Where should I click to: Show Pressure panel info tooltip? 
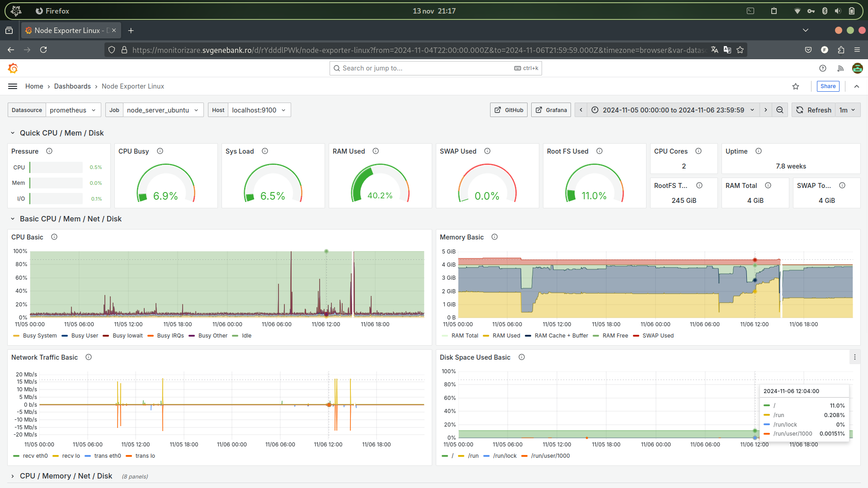coord(49,151)
